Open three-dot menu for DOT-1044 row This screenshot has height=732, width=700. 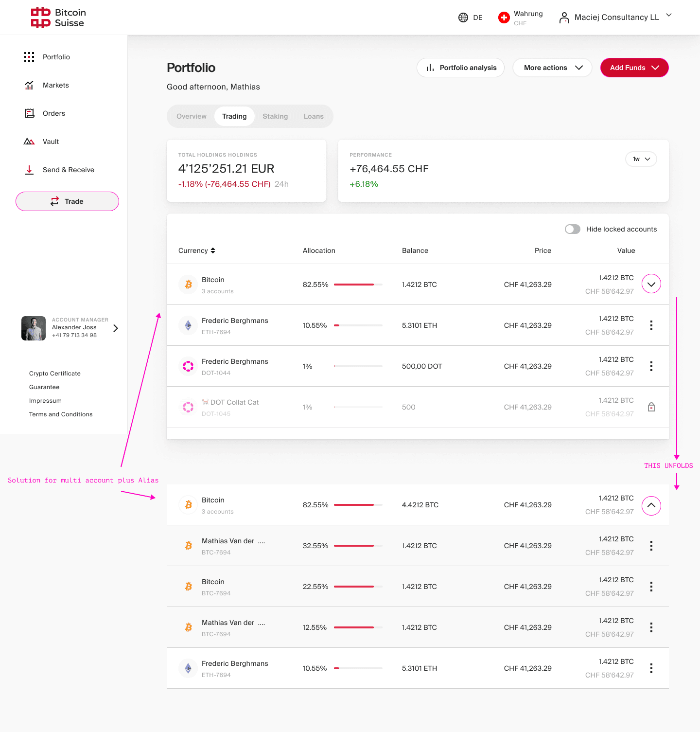point(651,366)
